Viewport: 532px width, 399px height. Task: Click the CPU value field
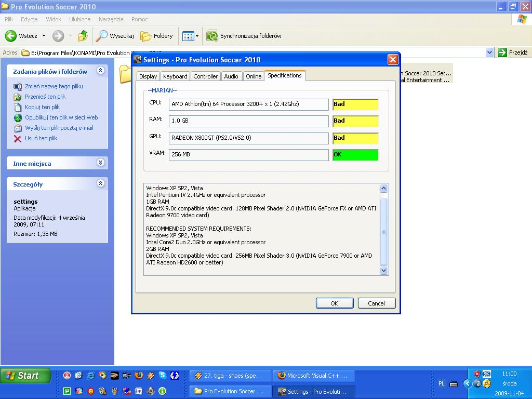click(x=249, y=104)
